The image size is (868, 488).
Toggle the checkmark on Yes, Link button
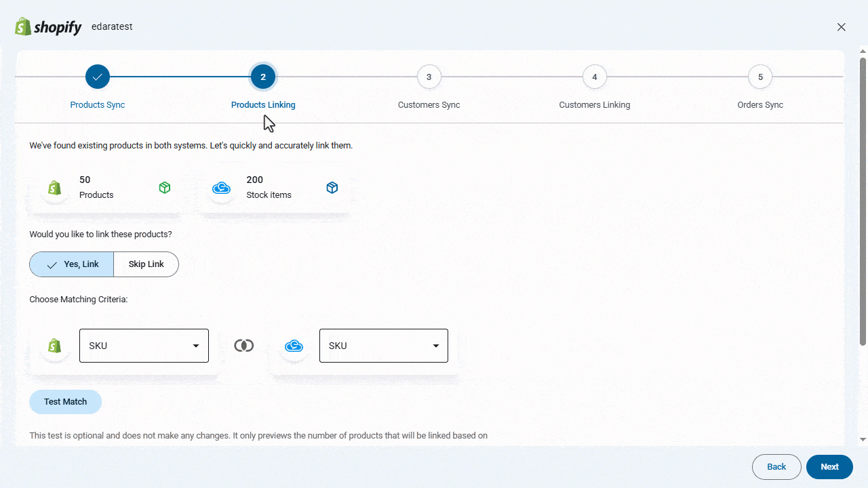[x=52, y=264]
